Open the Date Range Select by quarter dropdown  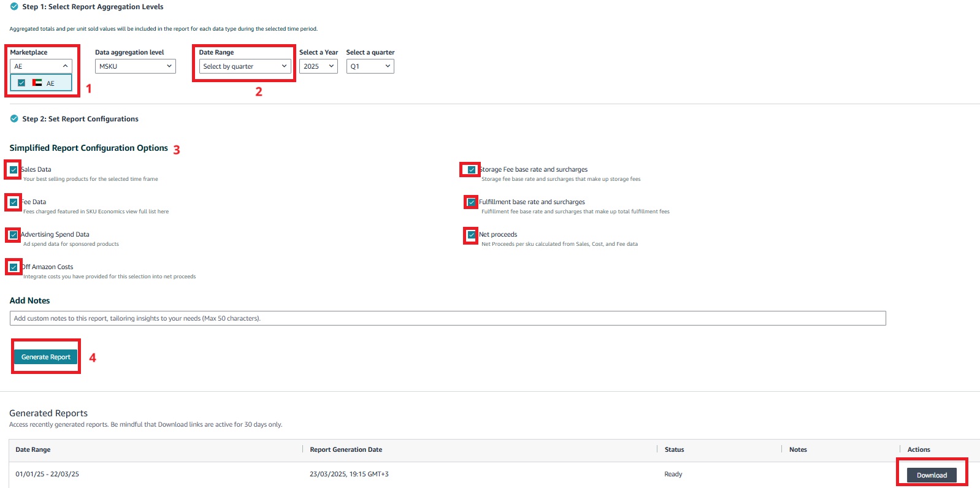click(245, 66)
